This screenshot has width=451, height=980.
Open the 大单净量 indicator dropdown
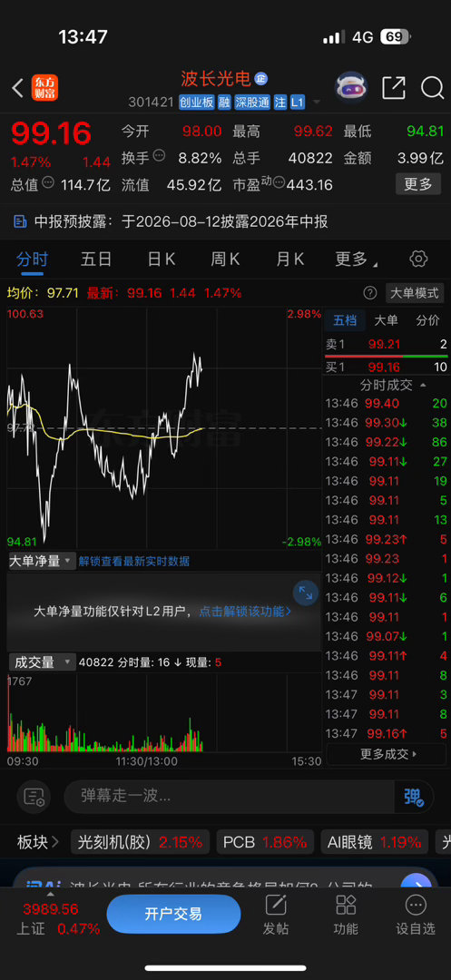(x=41, y=561)
